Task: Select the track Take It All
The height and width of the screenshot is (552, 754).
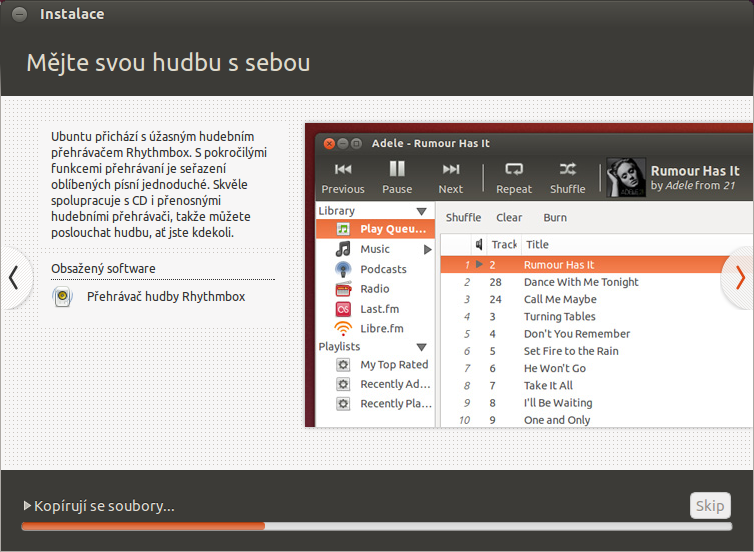Action: coord(548,386)
